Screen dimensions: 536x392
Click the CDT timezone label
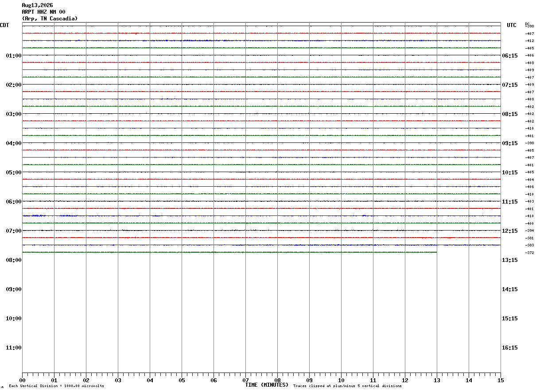(4, 25)
